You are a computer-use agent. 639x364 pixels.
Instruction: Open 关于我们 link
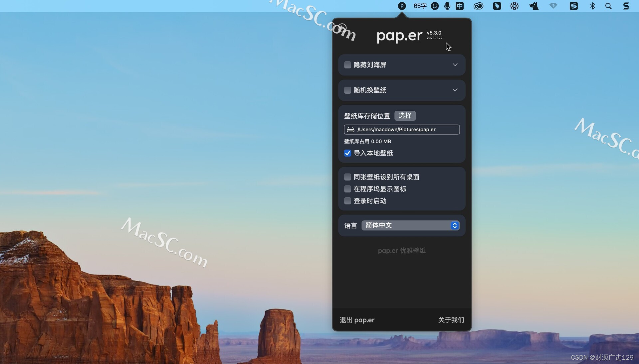point(451,320)
